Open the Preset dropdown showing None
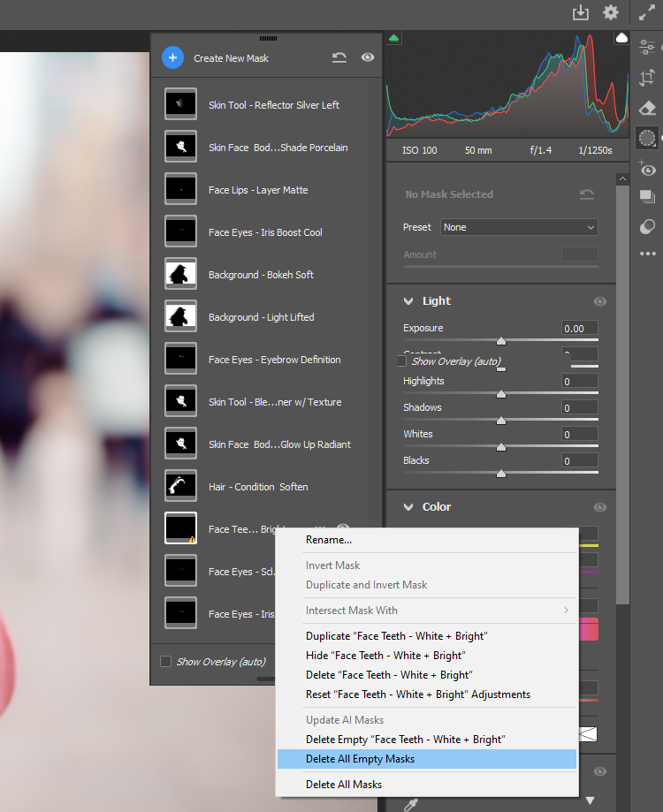 tap(519, 227)
